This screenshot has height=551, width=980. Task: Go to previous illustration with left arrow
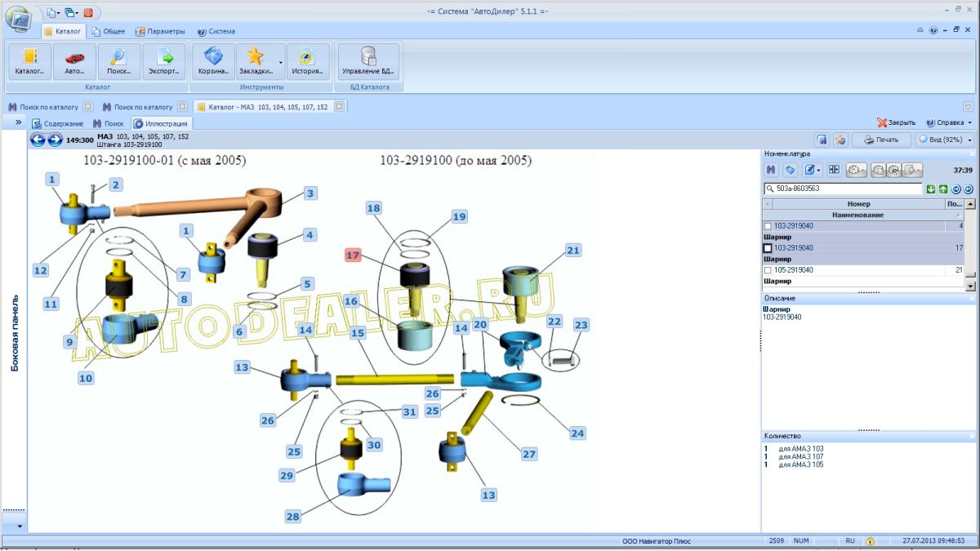(38, 140)
